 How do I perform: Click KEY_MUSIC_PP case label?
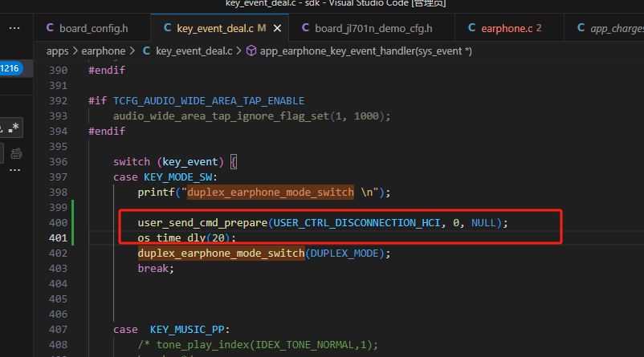[187, 330]
